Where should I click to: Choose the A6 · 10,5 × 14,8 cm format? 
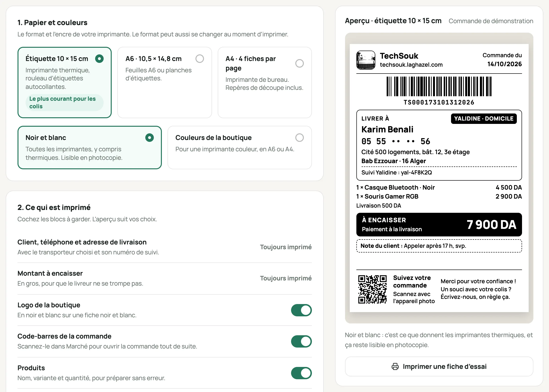(x=164, y=82)
